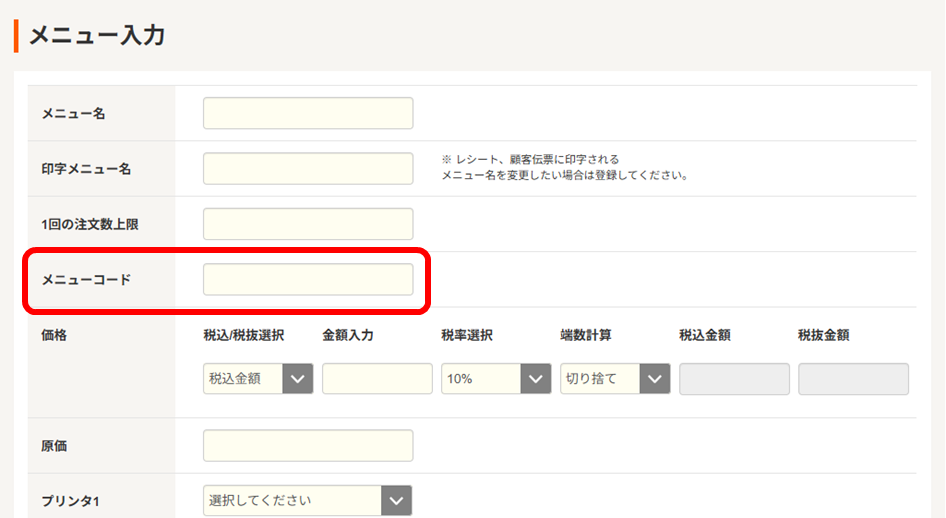Click the プリンタ1 row label
The height and width of the screenshot is (518, 946).
(x=70, y=500)
